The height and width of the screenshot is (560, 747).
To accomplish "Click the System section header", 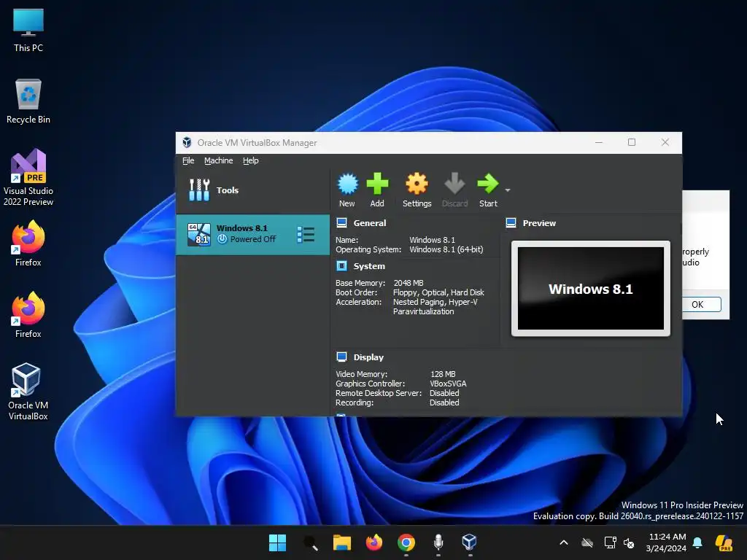I will (369, 266).
